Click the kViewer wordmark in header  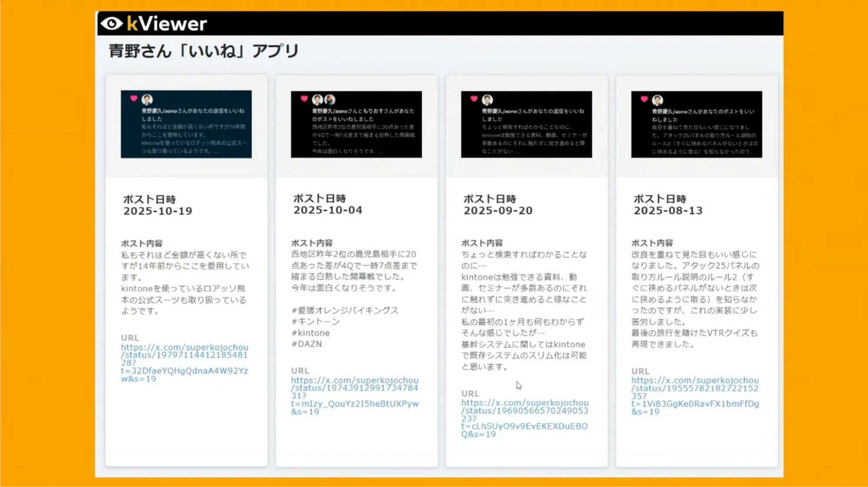click(x=167, y=24)
